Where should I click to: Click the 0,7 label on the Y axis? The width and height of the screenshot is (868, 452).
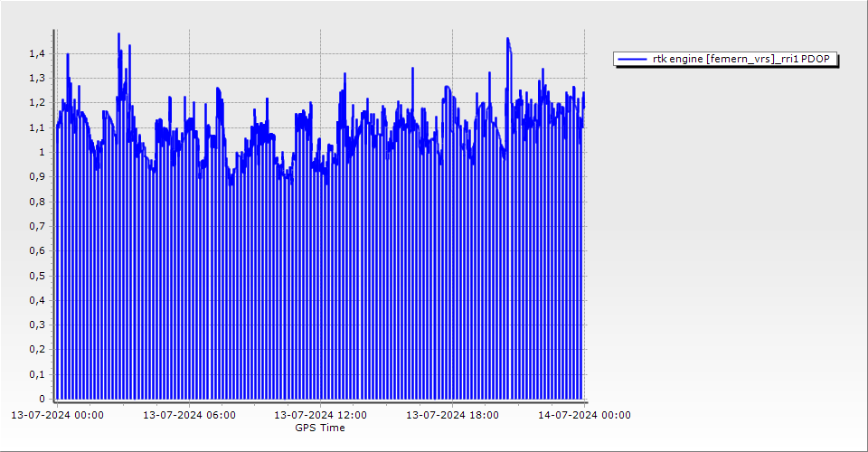(x=35, y=226)
